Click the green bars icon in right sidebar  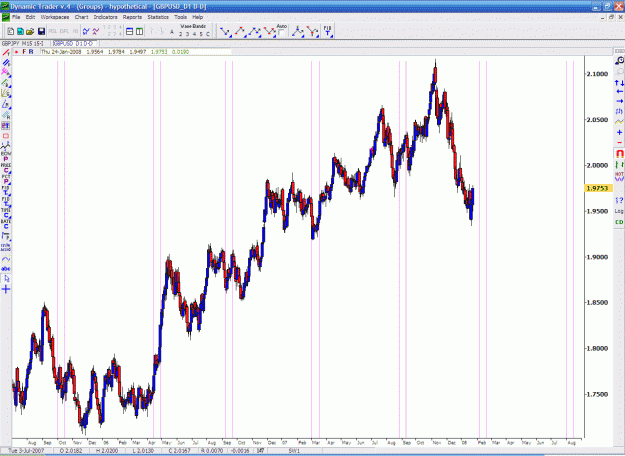click(x=619, y=164)
